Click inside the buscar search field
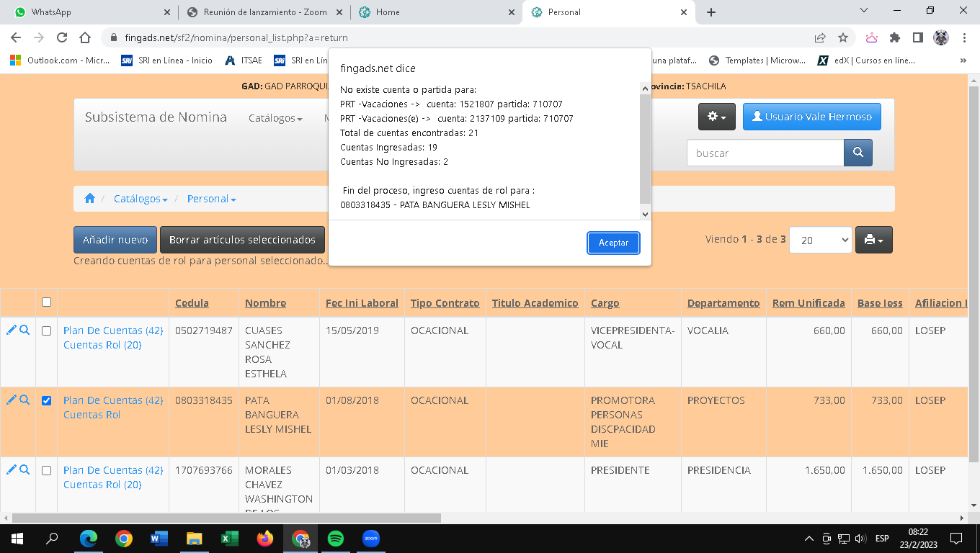Screen dimensions: 980x553 click(765, 153)
